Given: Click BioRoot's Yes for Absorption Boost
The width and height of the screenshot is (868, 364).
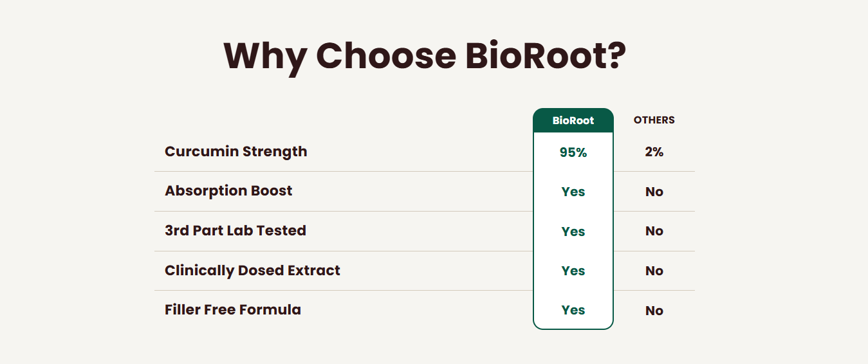Looking at the screenshot, I should click(x=573, y=192).
